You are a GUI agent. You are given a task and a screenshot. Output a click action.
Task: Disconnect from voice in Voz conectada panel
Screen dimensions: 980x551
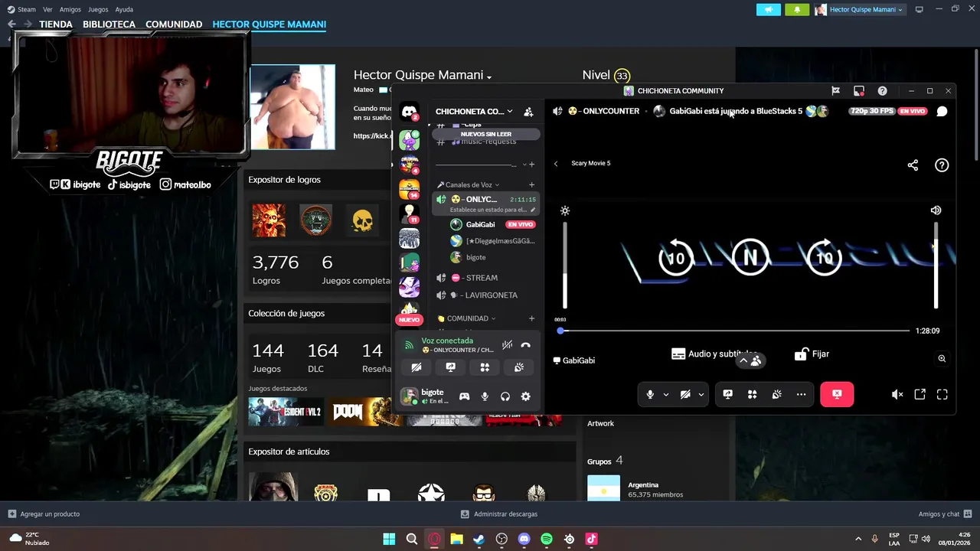526,345
